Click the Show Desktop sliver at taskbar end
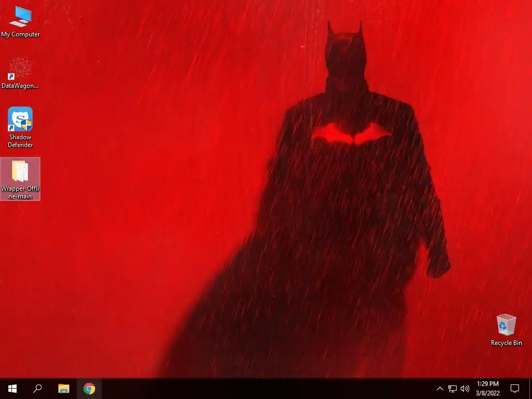The image size is (532, 399). (530, 389)
